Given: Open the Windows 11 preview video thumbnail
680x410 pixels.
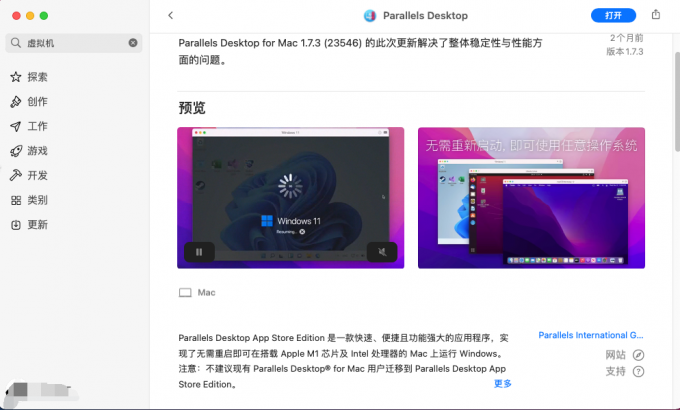Looking at the screenshot, I should (x=291, y=198).
